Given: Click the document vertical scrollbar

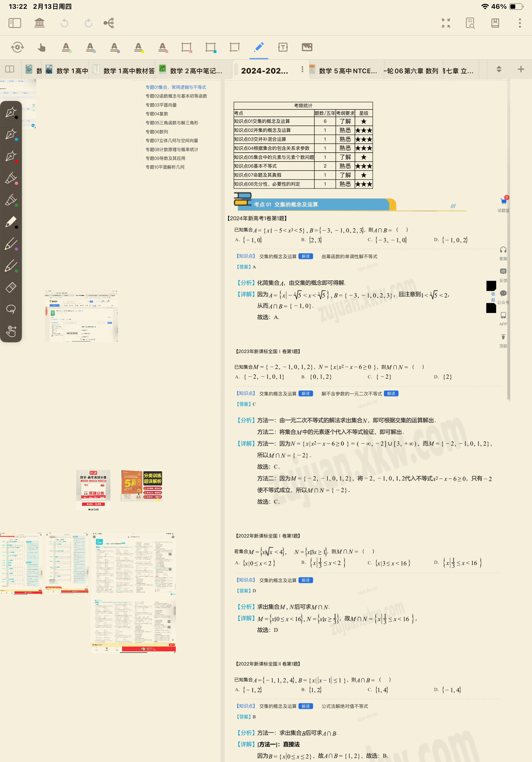Looking at the screenshot, I should click(x=508, y=241).
